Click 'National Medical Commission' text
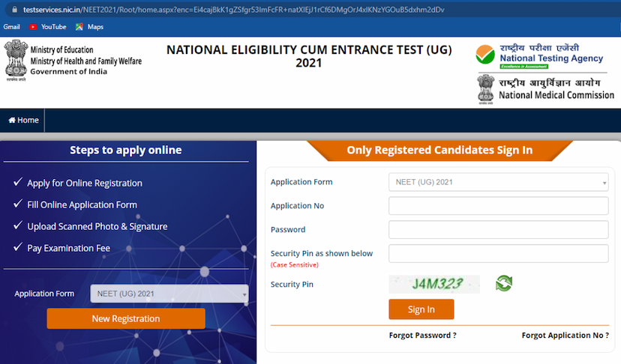Screen dimensions: 621x364 pyautogui.click(x=556, y=95)
